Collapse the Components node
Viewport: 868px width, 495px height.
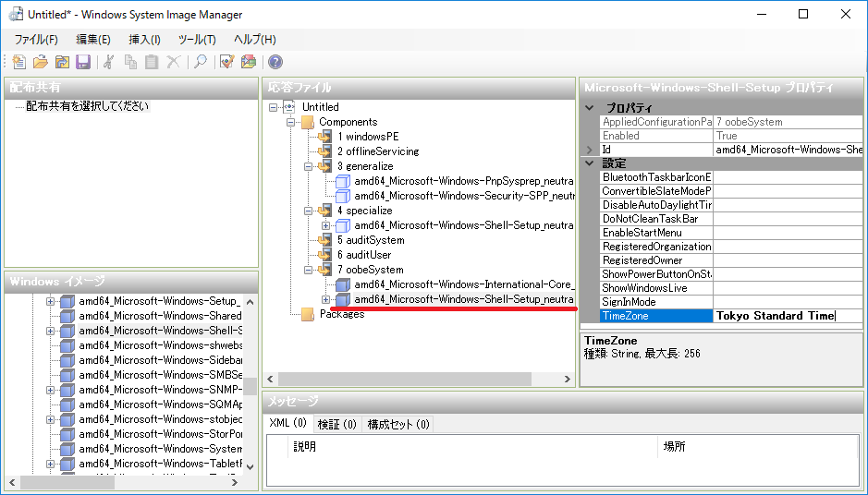[x=290, y=122]
